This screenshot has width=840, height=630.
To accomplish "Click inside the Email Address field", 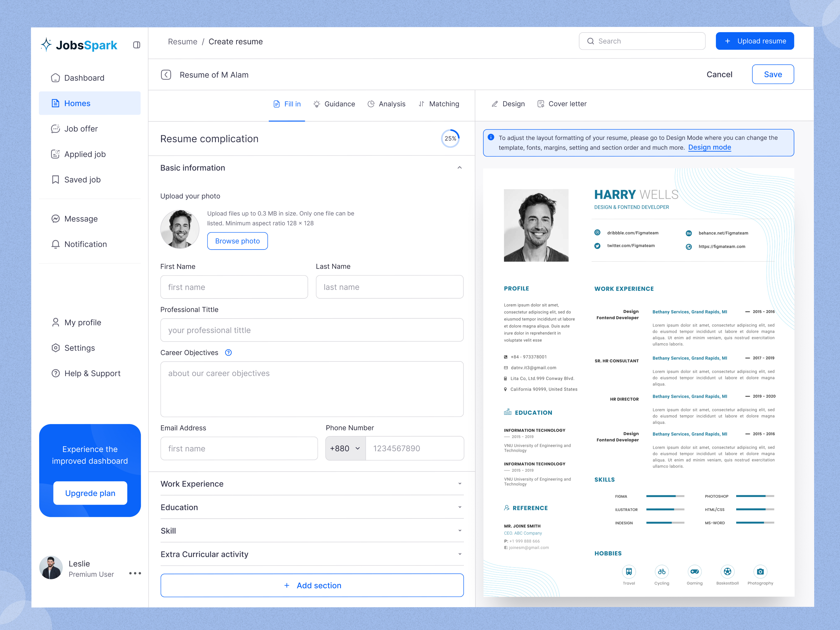I will tap(239, 448).
